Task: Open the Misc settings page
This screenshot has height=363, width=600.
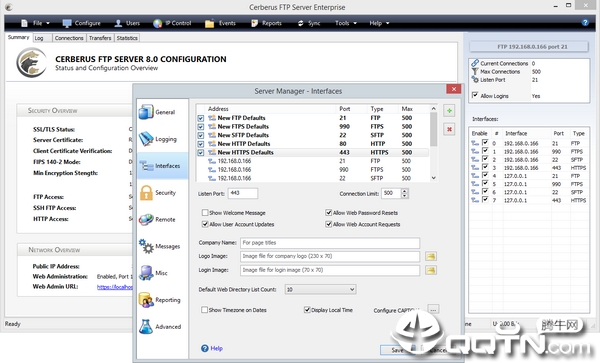Action: [162, 273]
